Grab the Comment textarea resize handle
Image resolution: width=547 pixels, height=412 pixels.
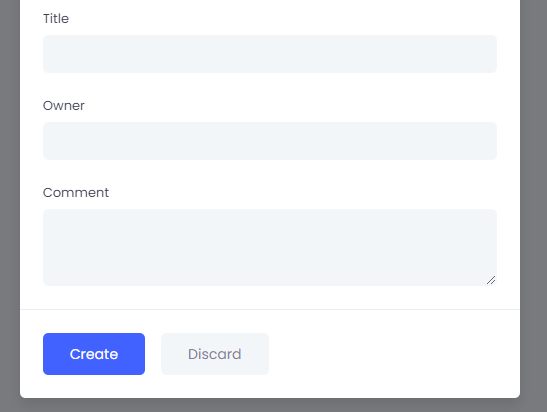pyautogui.click(x=491, y=280)
